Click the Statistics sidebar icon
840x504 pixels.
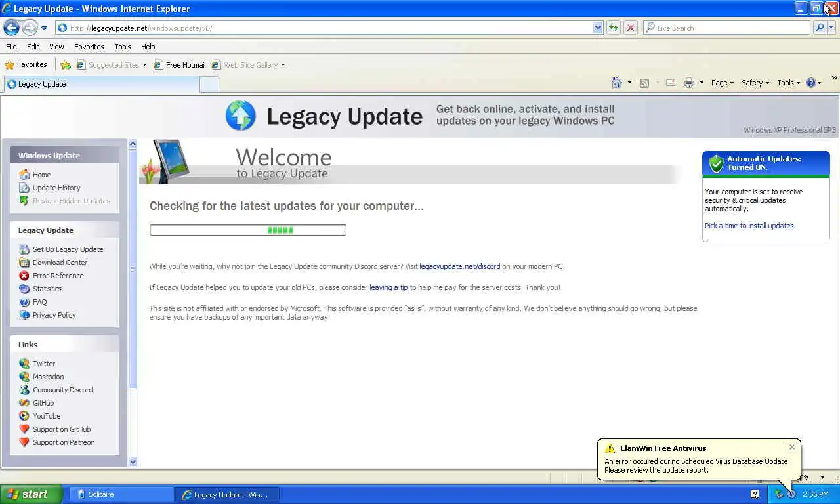click(x=24, y=289)
